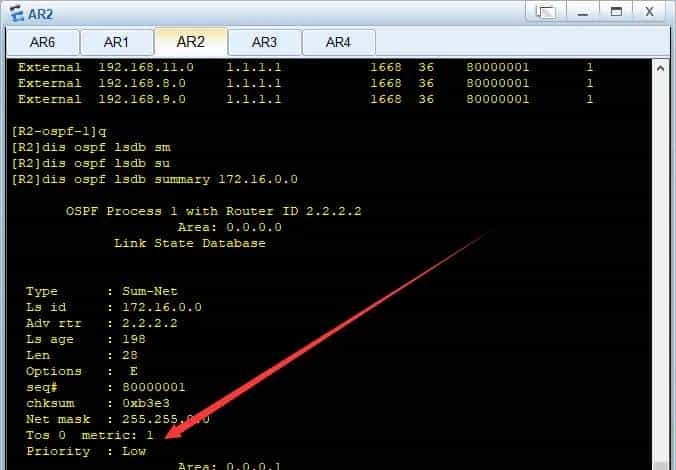
Task: Switch to the AR1 tab
Action: [116, 42]
